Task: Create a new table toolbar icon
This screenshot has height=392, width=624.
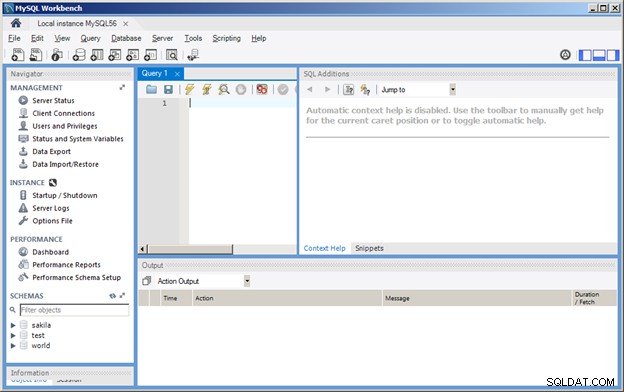Action: point(97,55)
